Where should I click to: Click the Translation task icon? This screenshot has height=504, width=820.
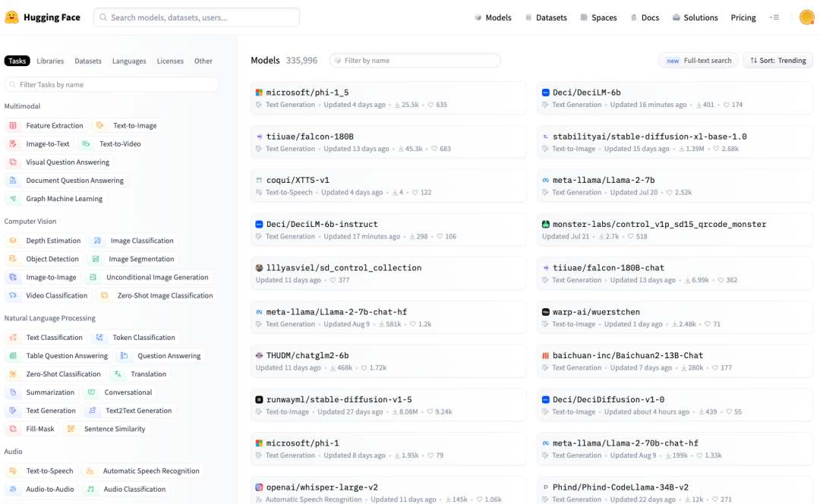pyautogui.click(x=118, y=373)
